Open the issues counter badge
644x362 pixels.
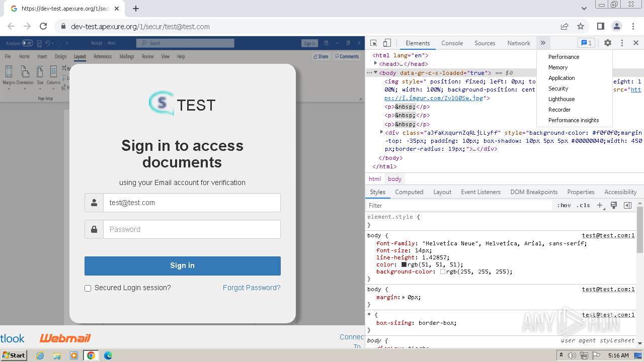pyautogui.click(x=586, y=43)
